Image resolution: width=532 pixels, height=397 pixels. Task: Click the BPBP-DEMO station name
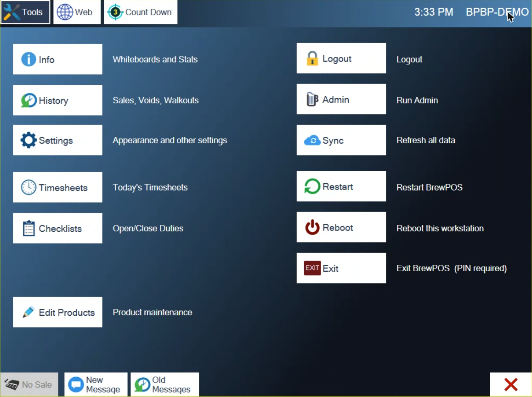[497, 12]
